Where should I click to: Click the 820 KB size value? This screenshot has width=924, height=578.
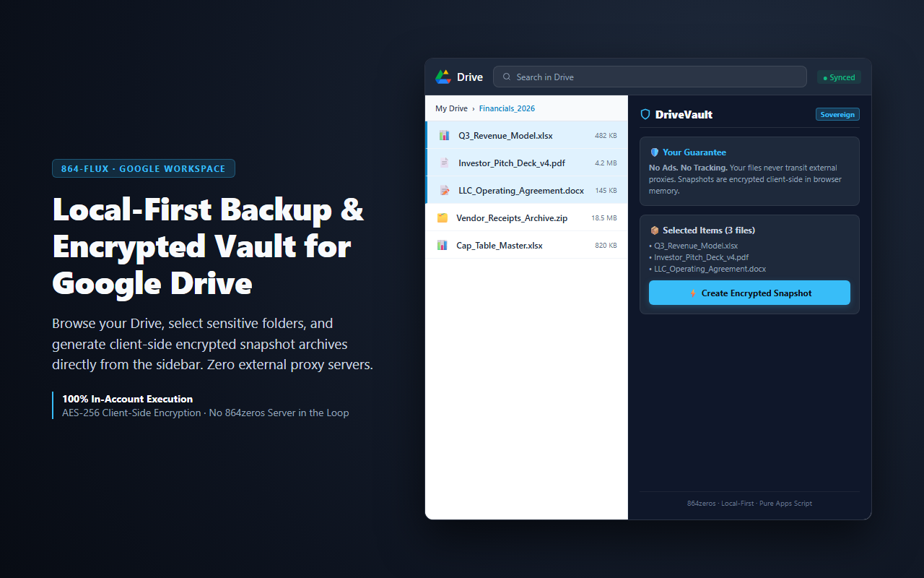click(606, 246)
